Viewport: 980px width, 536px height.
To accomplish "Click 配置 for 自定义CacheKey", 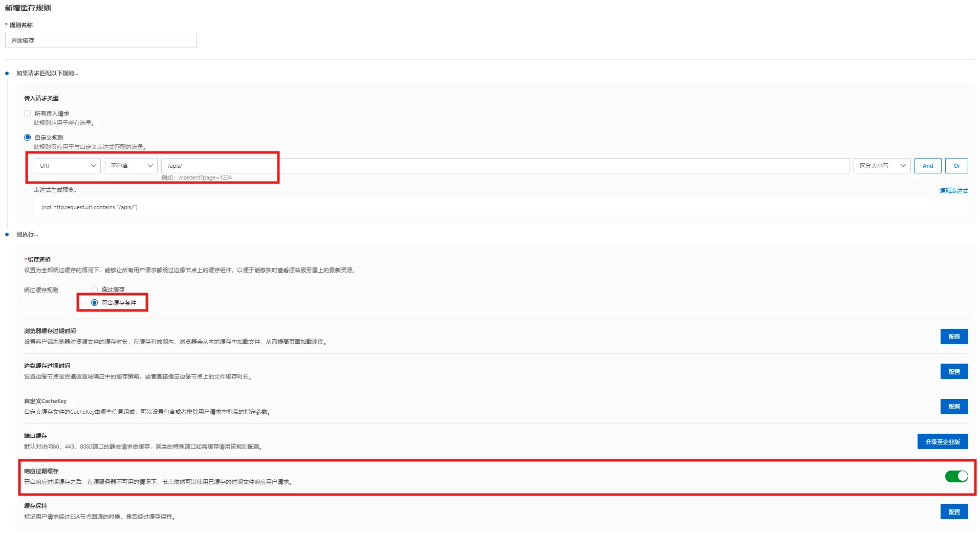I will click(954, 407).
